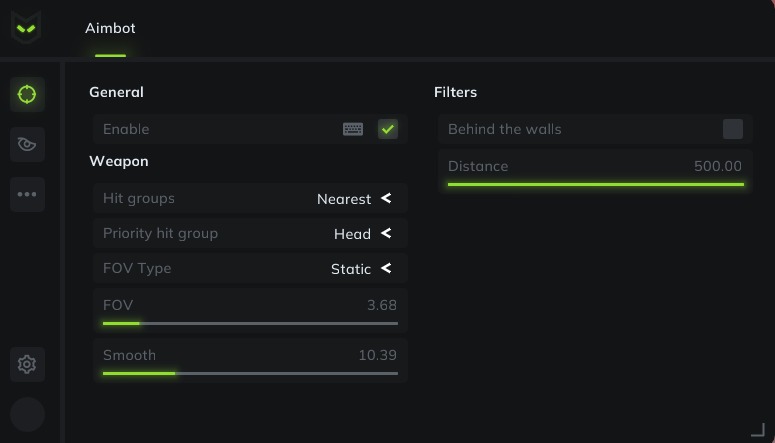Screen dimensions: 775x443
Task: Open the crosshair Aimbot sidebar section
Action: 27,94
